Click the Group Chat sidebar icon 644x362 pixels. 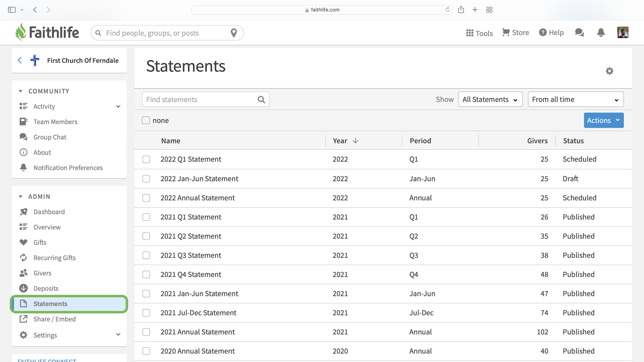point(23,137)
